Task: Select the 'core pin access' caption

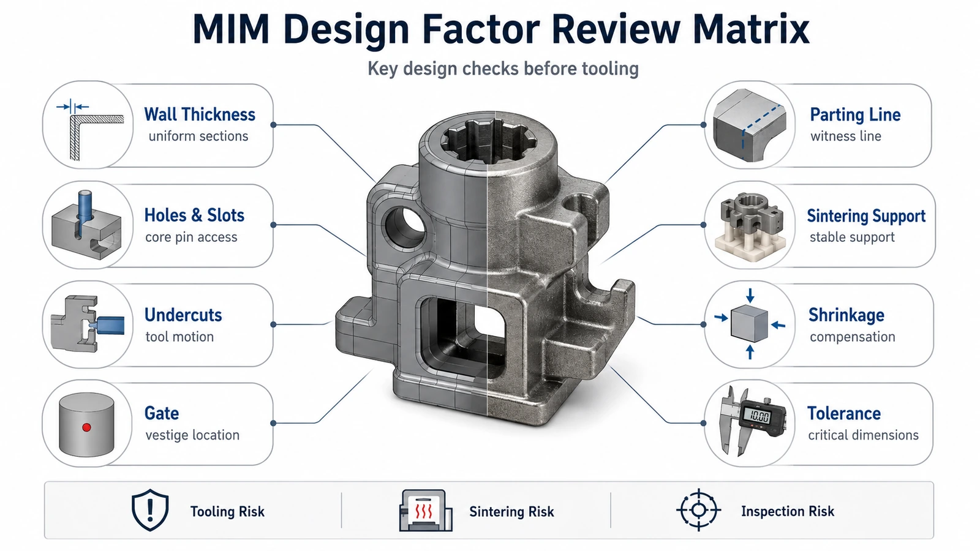Action: pyautogui.click(x=191, y=237)
